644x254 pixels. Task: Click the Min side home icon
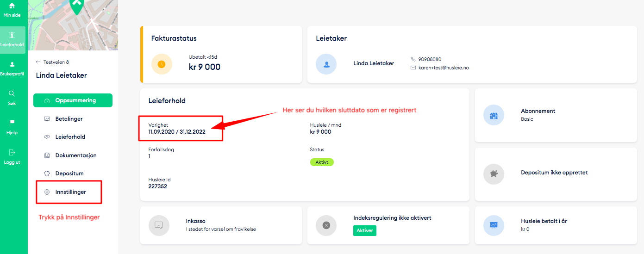[x=12, y=6]
